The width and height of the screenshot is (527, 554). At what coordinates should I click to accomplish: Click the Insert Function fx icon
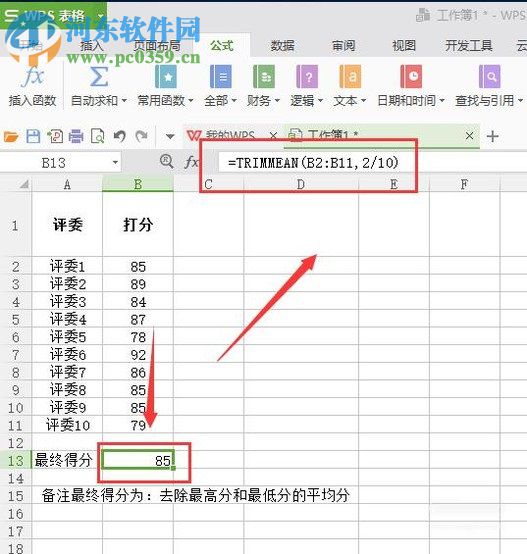click(x=32, y=76)
